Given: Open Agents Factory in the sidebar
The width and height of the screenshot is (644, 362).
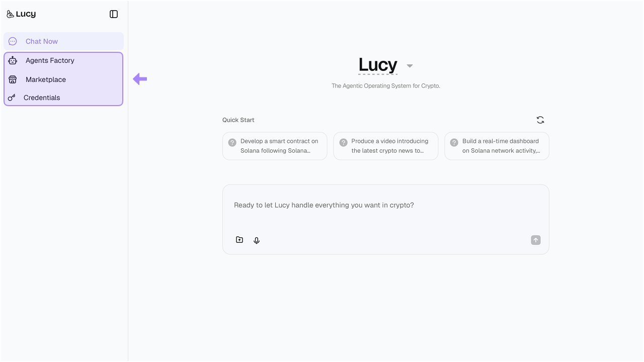Looking at the screenshot, I should 63,60.
